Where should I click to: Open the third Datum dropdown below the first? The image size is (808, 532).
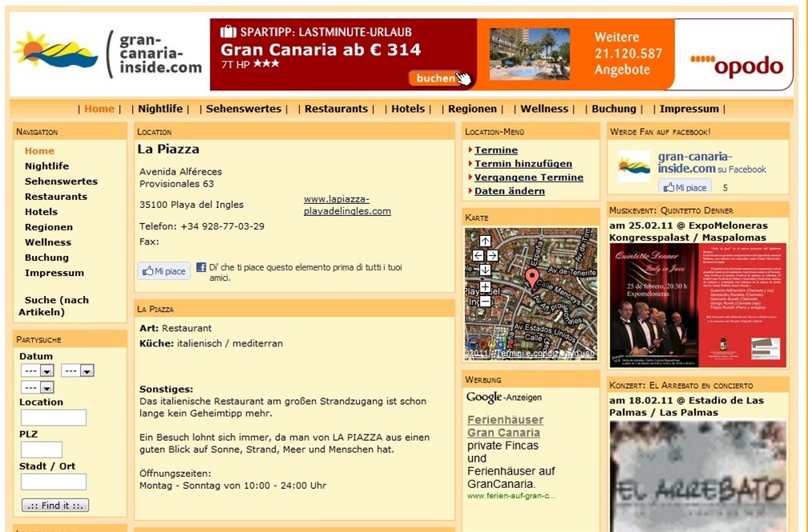pyautogui.click(x=37, y=388)
